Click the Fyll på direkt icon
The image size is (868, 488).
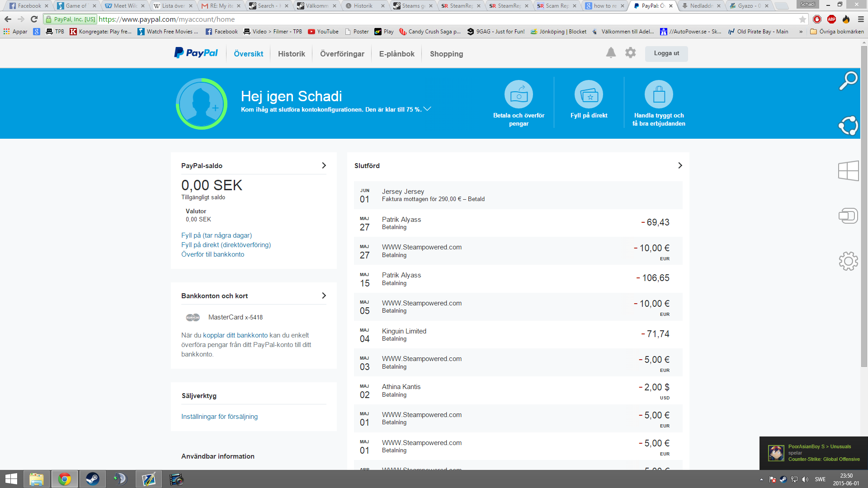pos(589,94)
